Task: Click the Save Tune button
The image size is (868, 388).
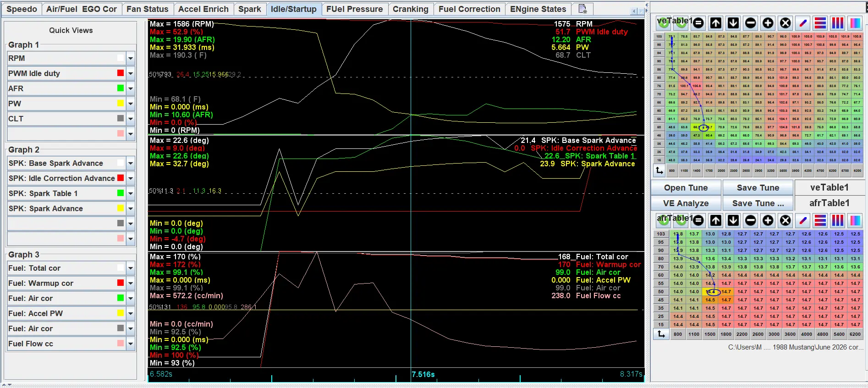Action: (758, 188)
